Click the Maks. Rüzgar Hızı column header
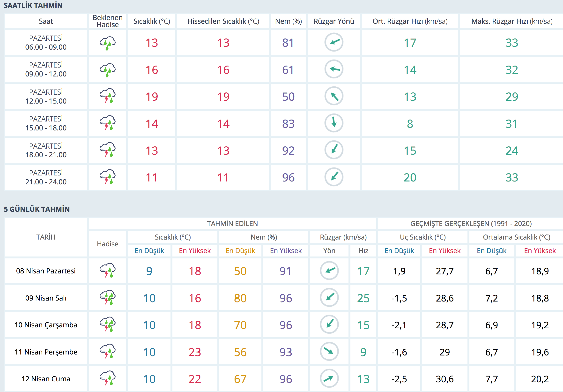This screenshot has width=563, height=392. 511,21
